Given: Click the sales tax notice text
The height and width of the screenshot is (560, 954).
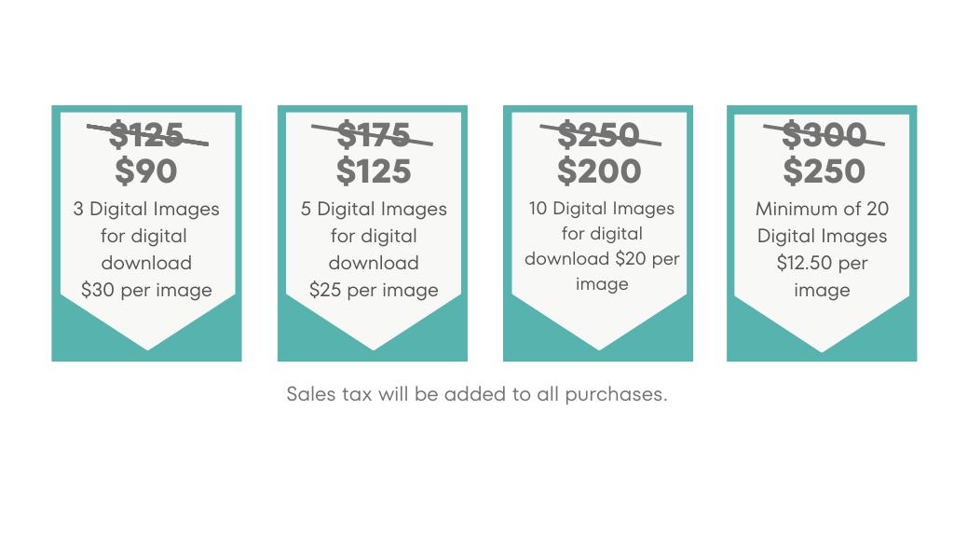Looking at the screenshot, I should click(x=477, y=394).
